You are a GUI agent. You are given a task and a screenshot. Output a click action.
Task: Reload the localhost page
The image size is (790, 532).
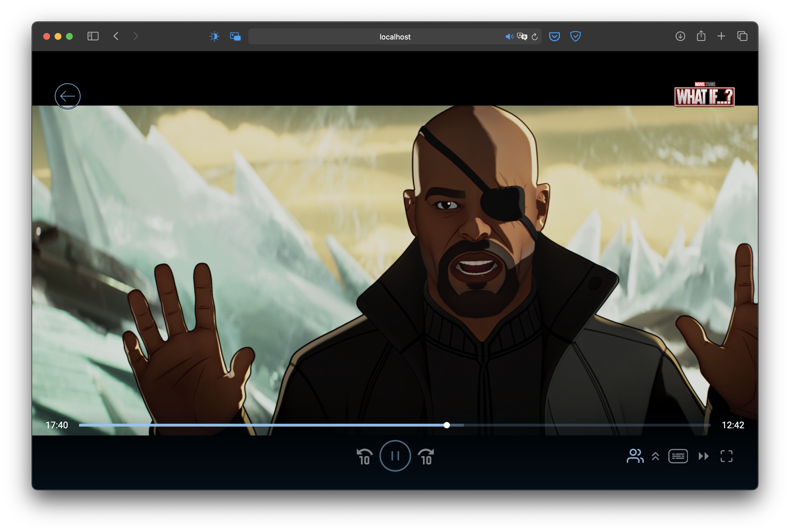point(535,37)
